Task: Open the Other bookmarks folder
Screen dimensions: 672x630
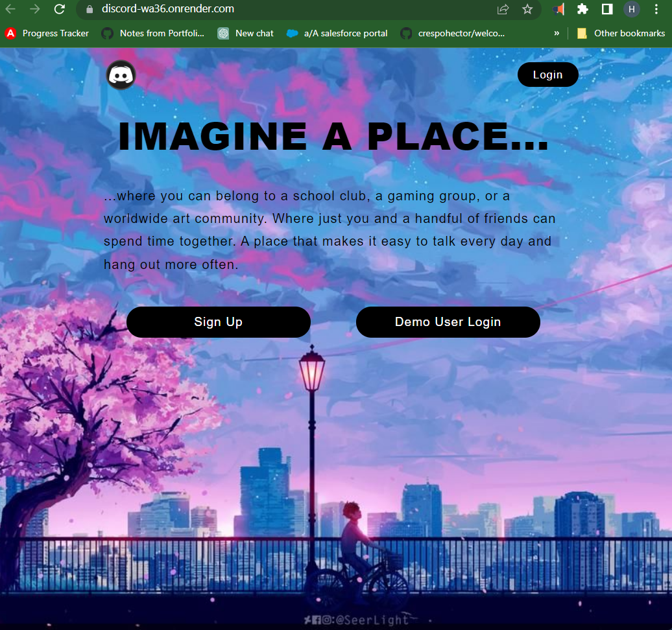Action: (621, 34)
